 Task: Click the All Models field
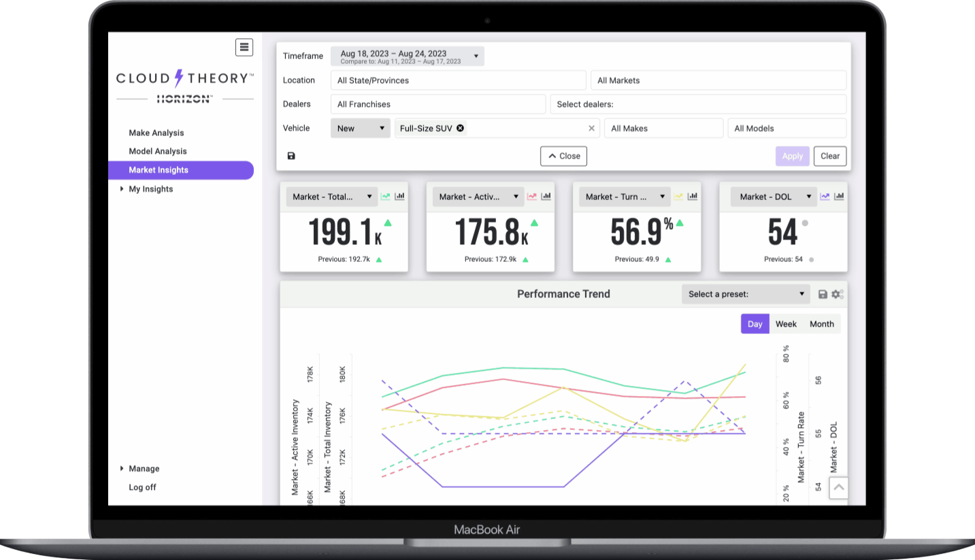[x=787, y=128]
